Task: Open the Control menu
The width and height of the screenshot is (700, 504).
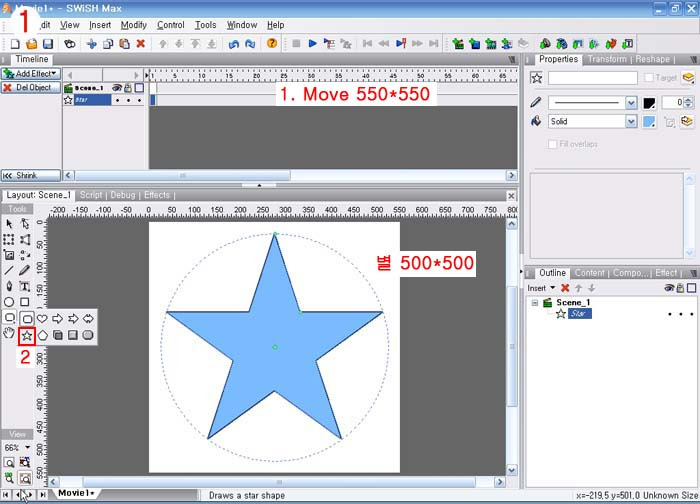Action: tap(171, 25)
